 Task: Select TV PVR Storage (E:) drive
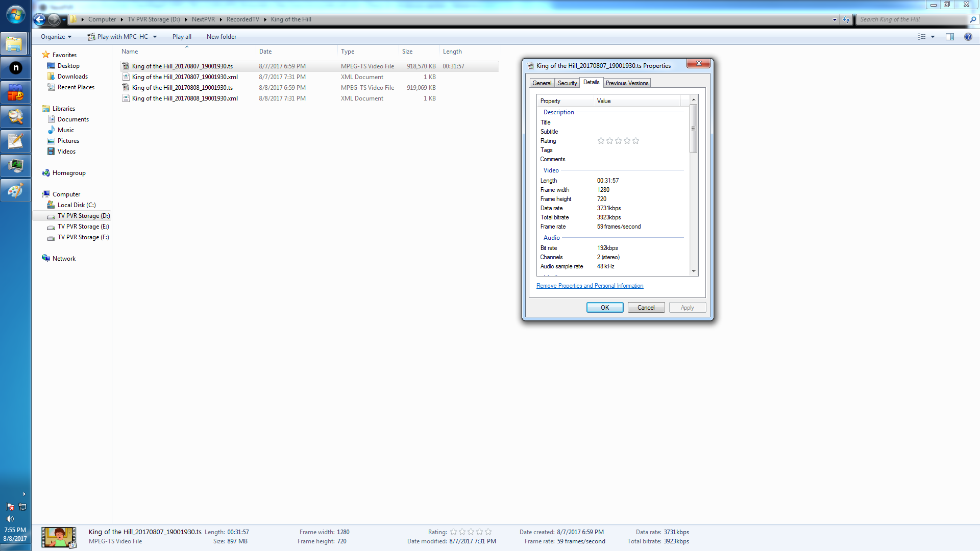[83, 227]
